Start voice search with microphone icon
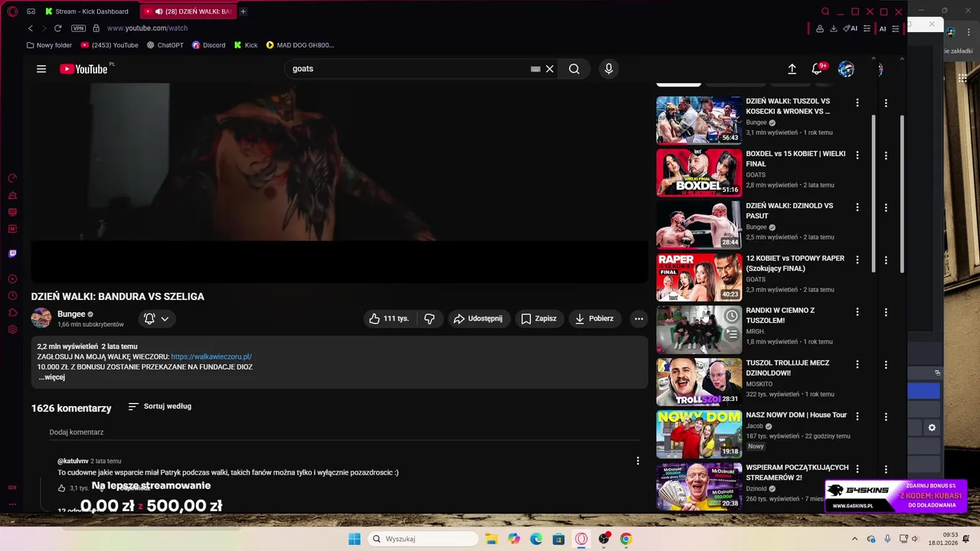980x551 pixels. click(609, 69)
